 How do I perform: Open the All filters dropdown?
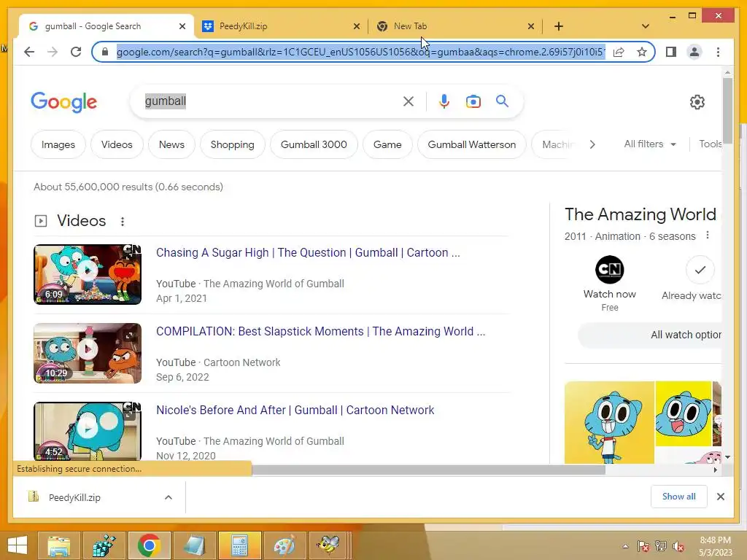[x=650, y=144]
